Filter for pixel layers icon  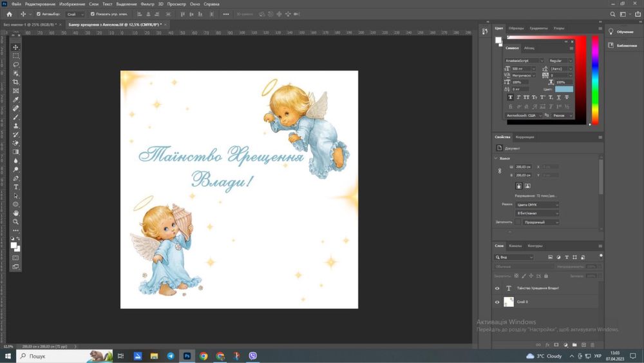(x=551, y=257)
